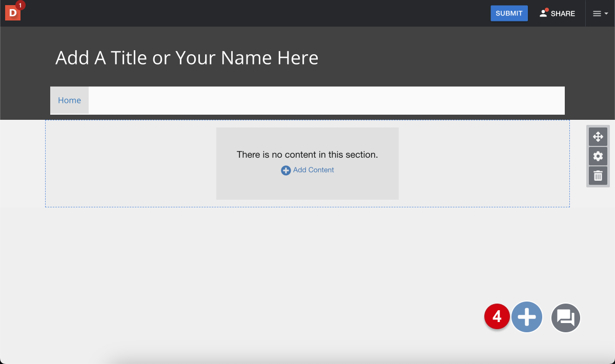The height and width of the screenshot is (364, 615).
Task: Click the person icon next to SHARE
Action: coord(544,13)
